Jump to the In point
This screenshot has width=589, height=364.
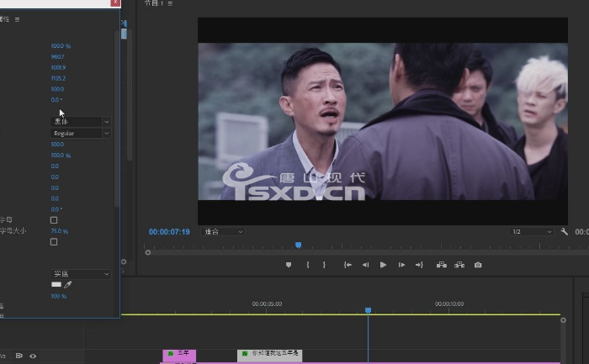(348, 265)
